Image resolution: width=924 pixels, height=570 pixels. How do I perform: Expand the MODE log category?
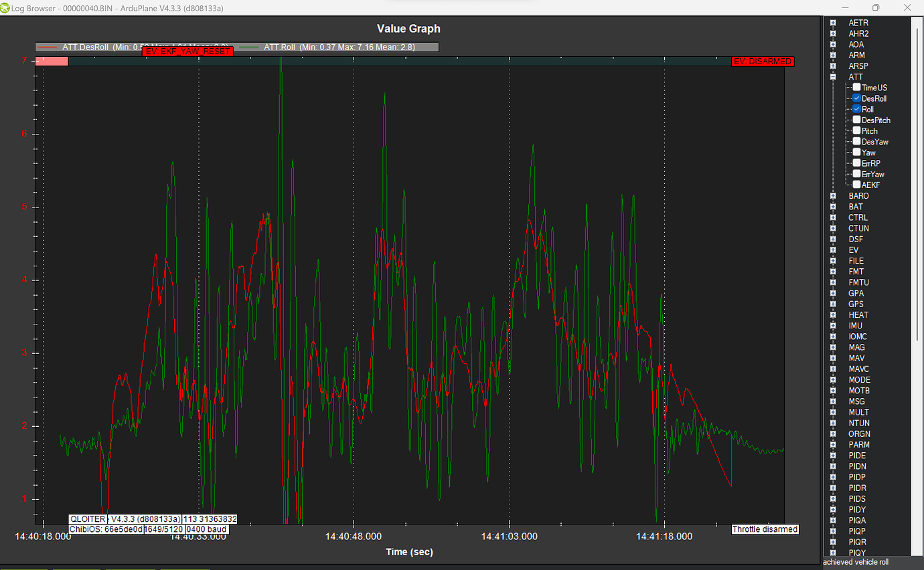[832, 379]
